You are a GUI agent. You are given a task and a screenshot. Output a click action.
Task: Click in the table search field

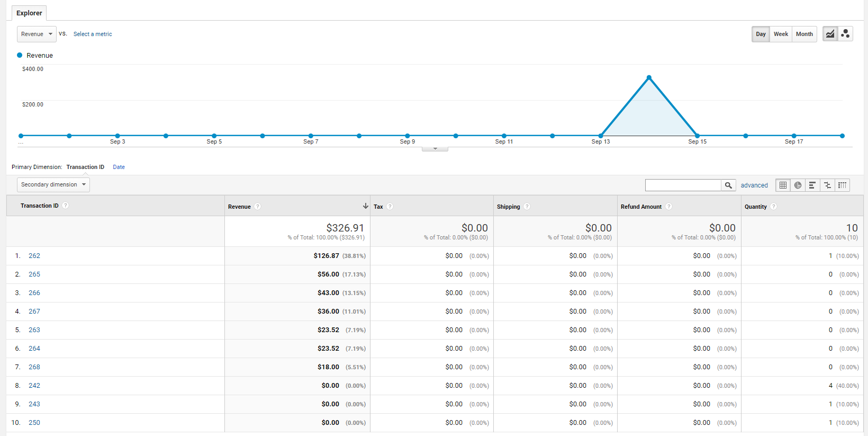click(x=683, y=185)
